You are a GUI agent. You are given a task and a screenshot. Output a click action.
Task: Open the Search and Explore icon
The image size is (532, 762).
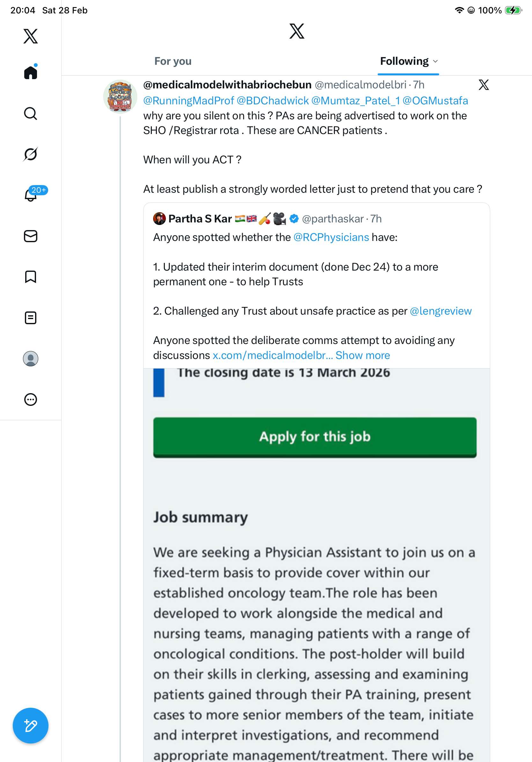tap(31, 114)
